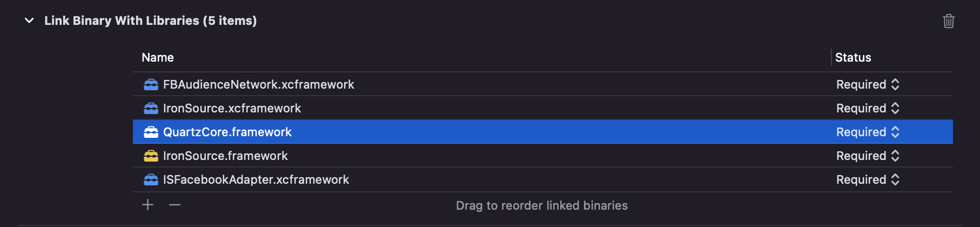The width and height of the screenshot is (980, 227).
Task: Click the Name column header
Action: pyautogui.click(x=158, y=58)
